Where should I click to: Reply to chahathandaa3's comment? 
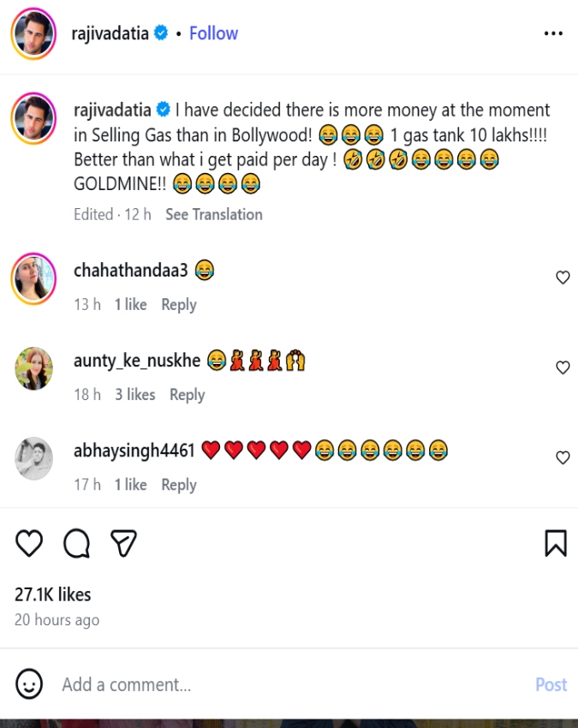click(178, 305)
